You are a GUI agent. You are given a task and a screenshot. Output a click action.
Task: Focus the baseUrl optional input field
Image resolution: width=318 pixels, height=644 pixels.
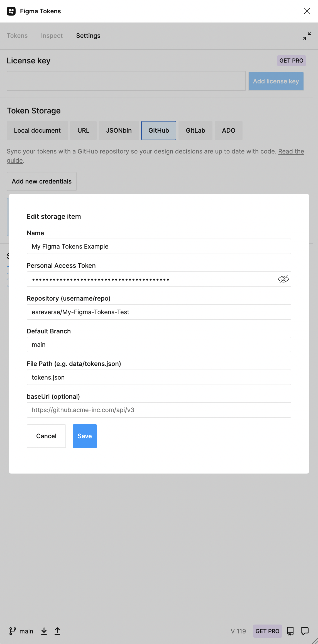(x=159, y=410)
